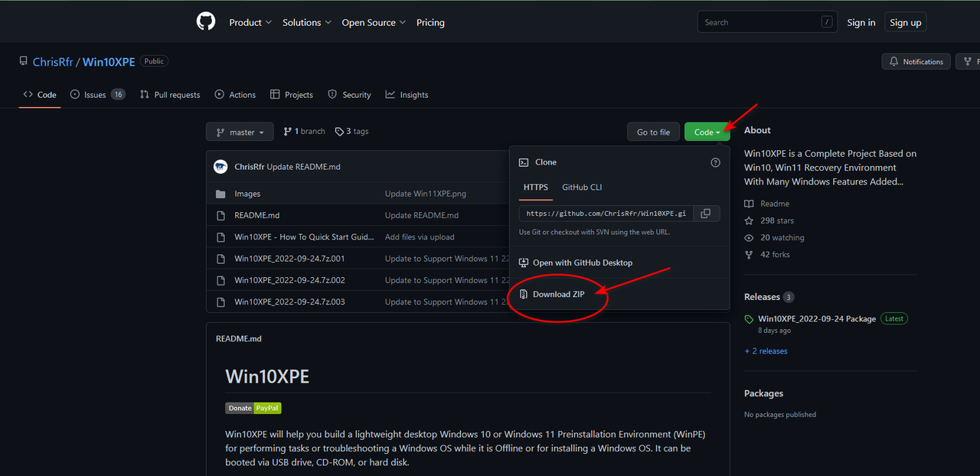Click the clone URL text field
This screenshot has height=476, width=980.
pos(607,214)
